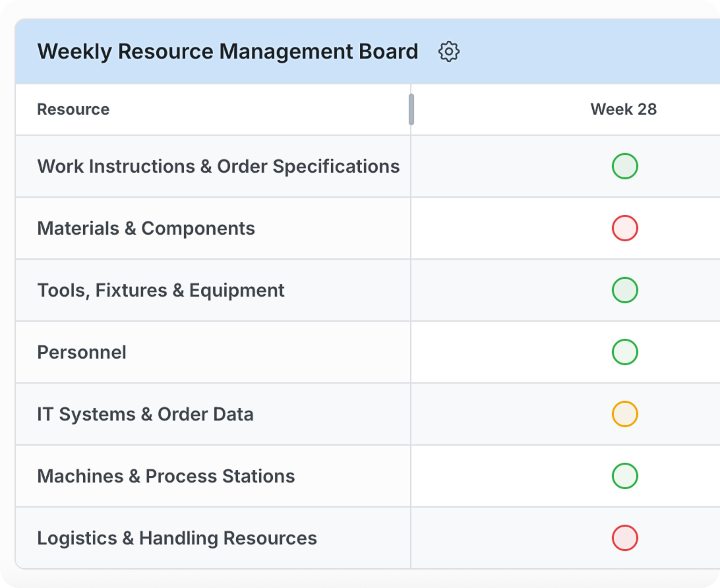Select the orange status circle for IT Systems
Viewport: 720px width, 588px height.
[624, 414]
